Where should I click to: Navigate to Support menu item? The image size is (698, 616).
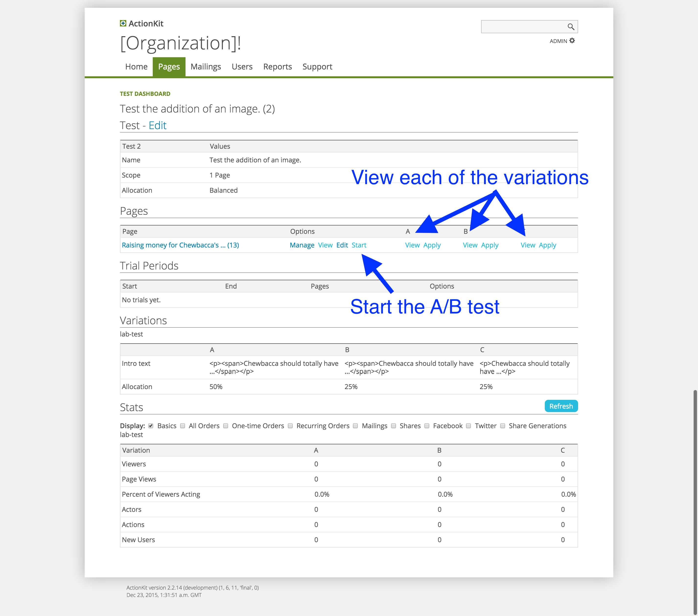click(317, 67)
